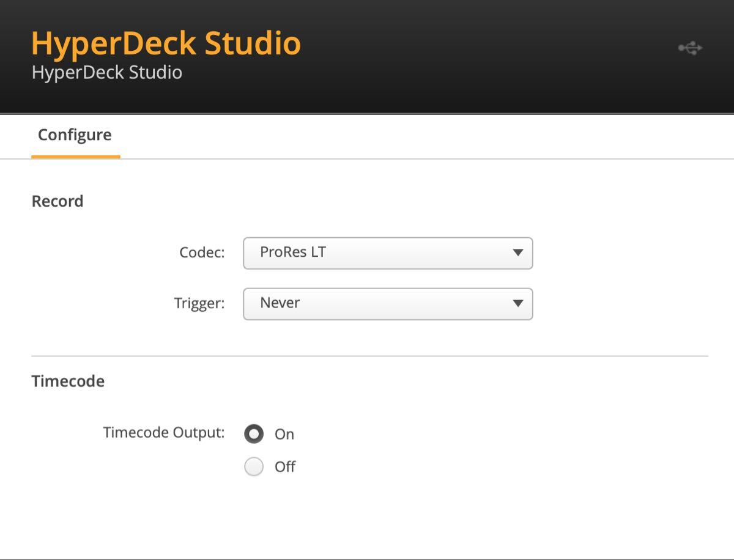Click the "On" label text
This screenshot has width=734, height=560.
pos(284,434)
